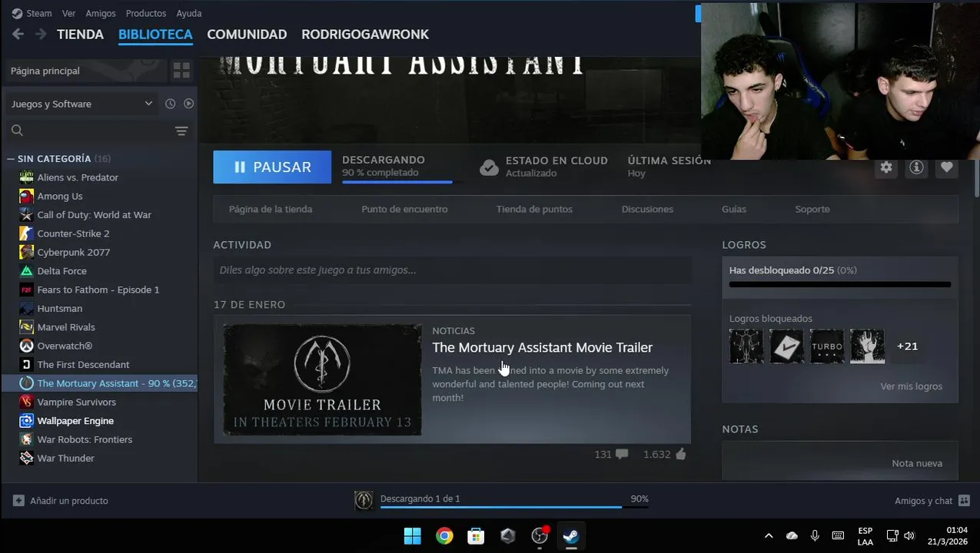Screen dimensions: 980x553
Task: Click the Delta Force game icon
Action: (26, 271)
